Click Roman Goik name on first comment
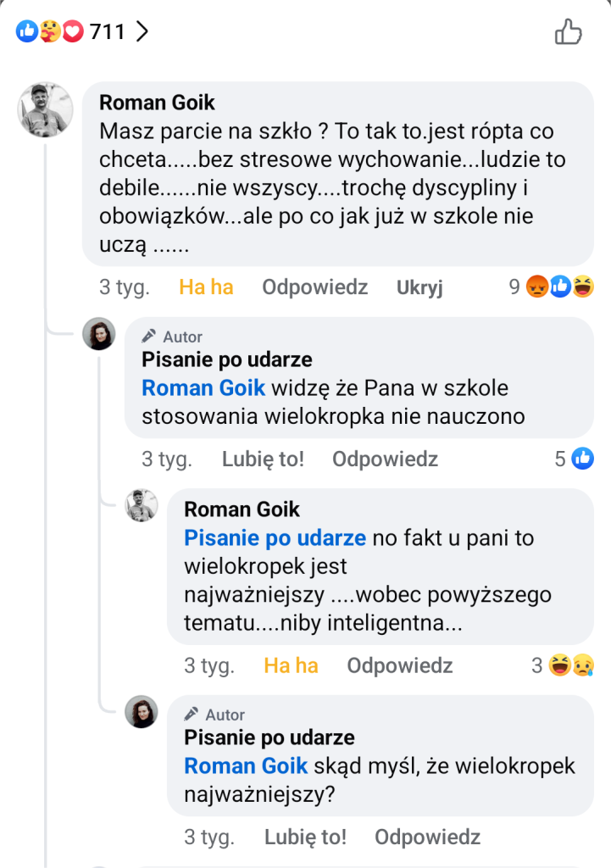 [x=157, y=103]
